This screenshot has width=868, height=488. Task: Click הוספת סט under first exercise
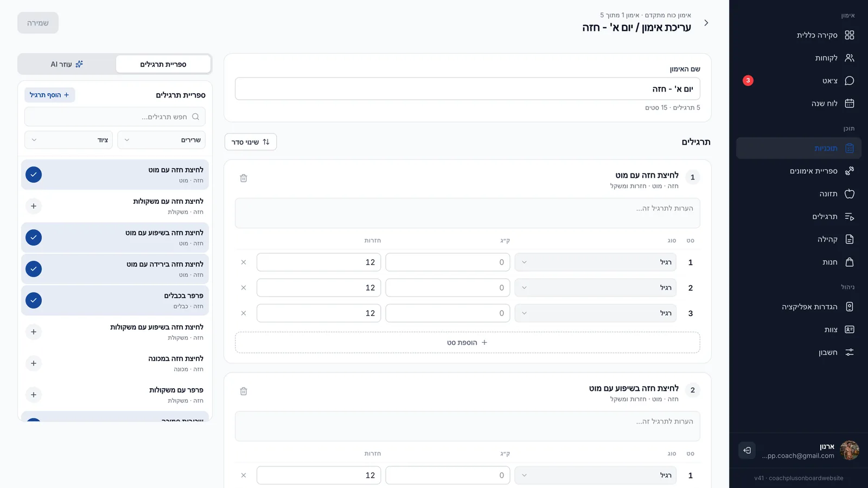coord(468,343)
